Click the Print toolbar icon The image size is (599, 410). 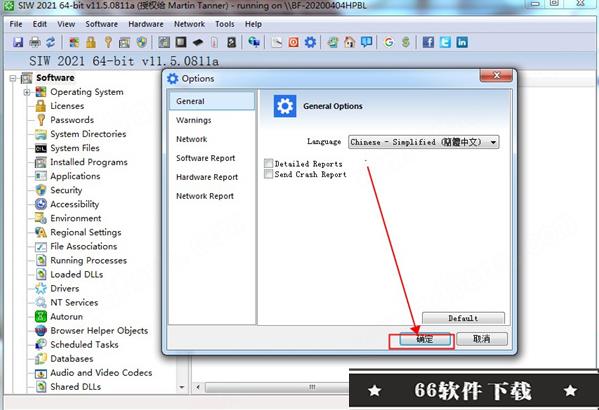click(35, 42)
